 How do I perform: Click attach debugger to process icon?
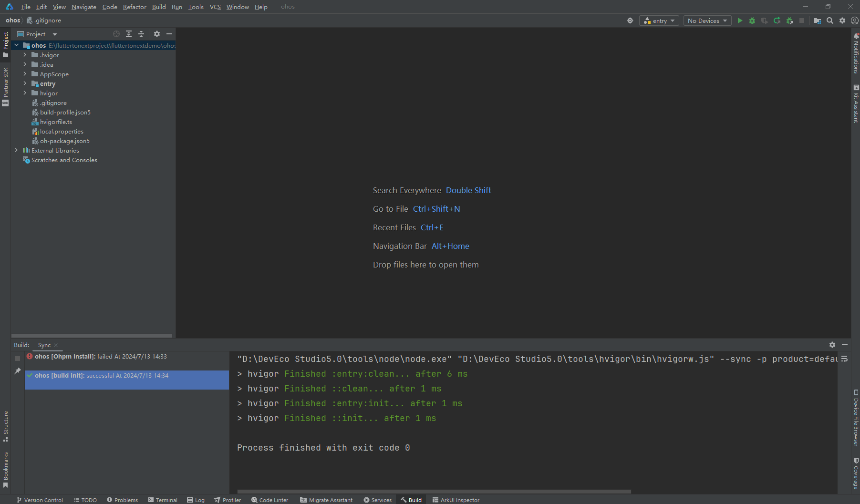790,21
